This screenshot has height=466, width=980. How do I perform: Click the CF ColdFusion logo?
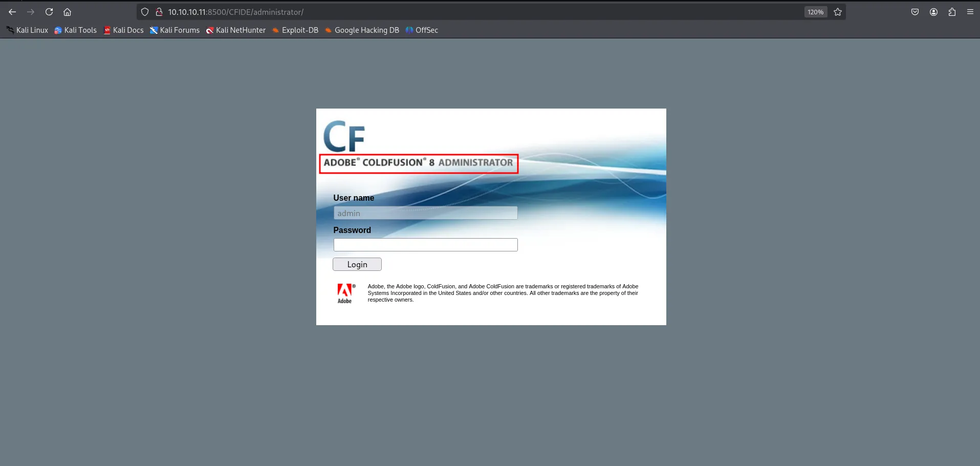coord(344,136)
